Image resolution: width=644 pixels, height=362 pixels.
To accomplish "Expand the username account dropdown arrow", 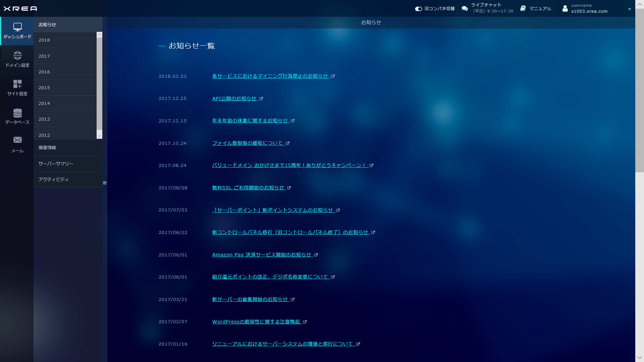I will coord(629,9).
